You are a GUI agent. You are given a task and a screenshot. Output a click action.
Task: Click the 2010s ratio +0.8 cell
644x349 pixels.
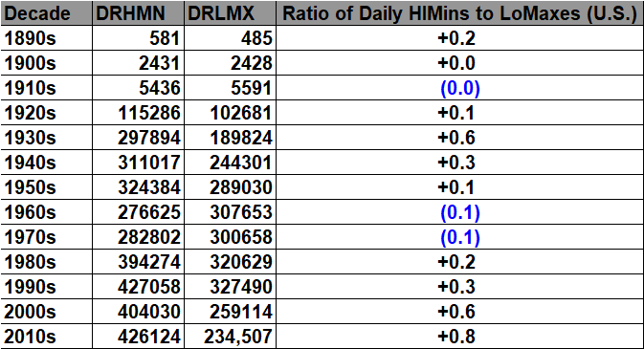point(459,337)
